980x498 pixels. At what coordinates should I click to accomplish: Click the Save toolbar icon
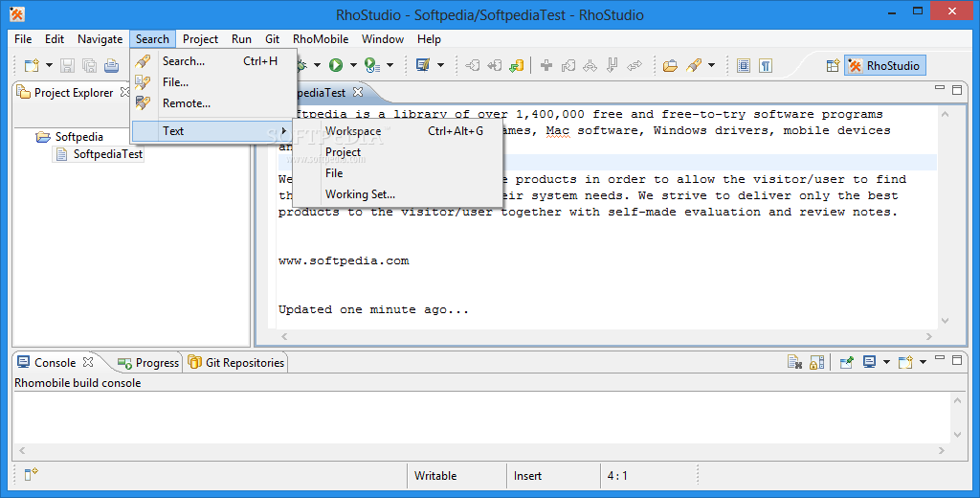[x=68, y=65]
